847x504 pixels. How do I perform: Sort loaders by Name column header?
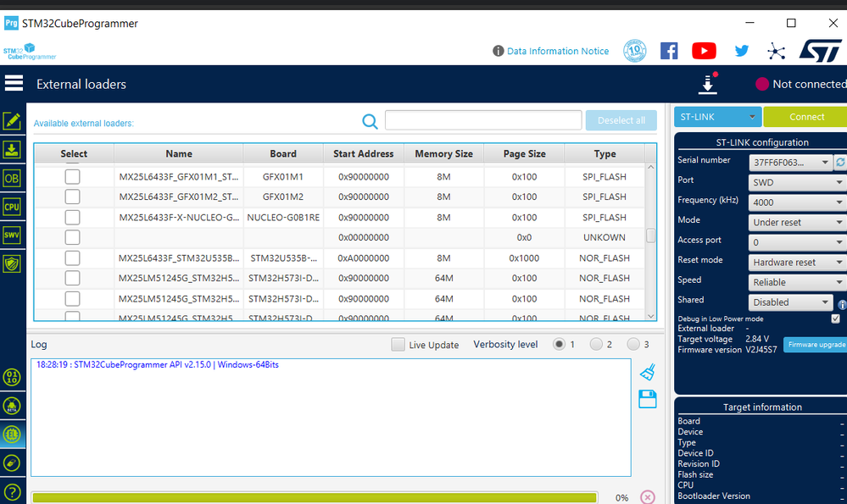point(179,154)
